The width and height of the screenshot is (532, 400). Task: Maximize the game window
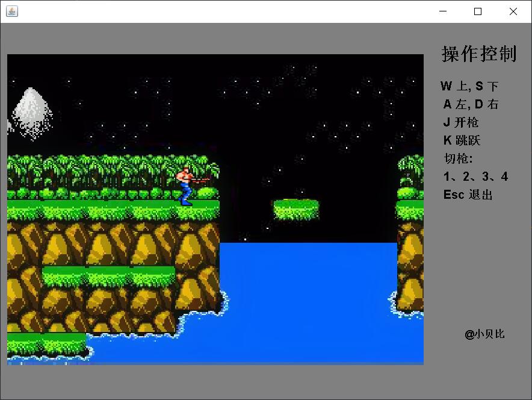coord(478,11)
